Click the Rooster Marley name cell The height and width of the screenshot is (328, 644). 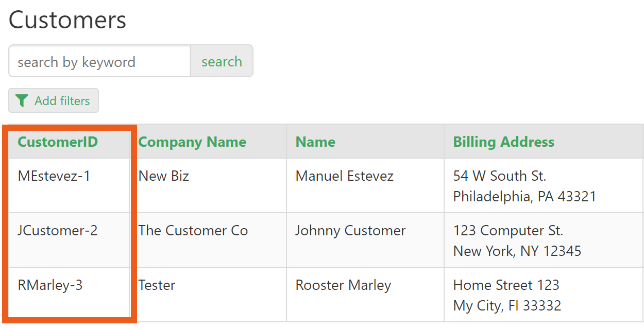(x=343, y=285)
